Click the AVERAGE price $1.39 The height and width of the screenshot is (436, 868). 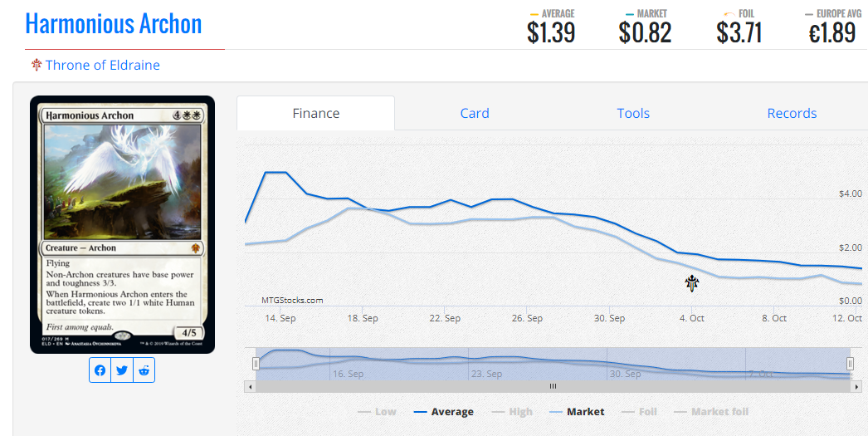[x=551, y=33]
